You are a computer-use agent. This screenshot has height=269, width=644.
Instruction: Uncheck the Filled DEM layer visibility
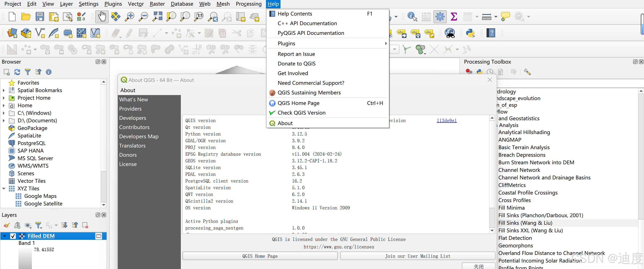(x=13, y=236)
